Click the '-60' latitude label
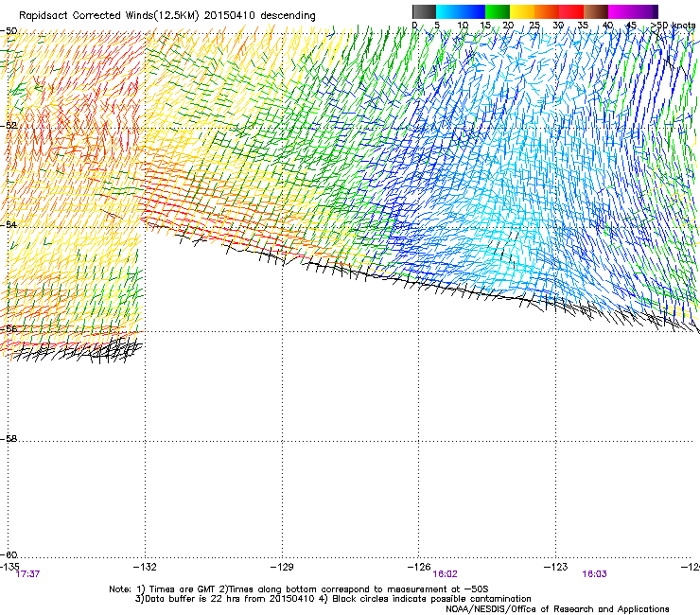 click(x=9, y=554)
